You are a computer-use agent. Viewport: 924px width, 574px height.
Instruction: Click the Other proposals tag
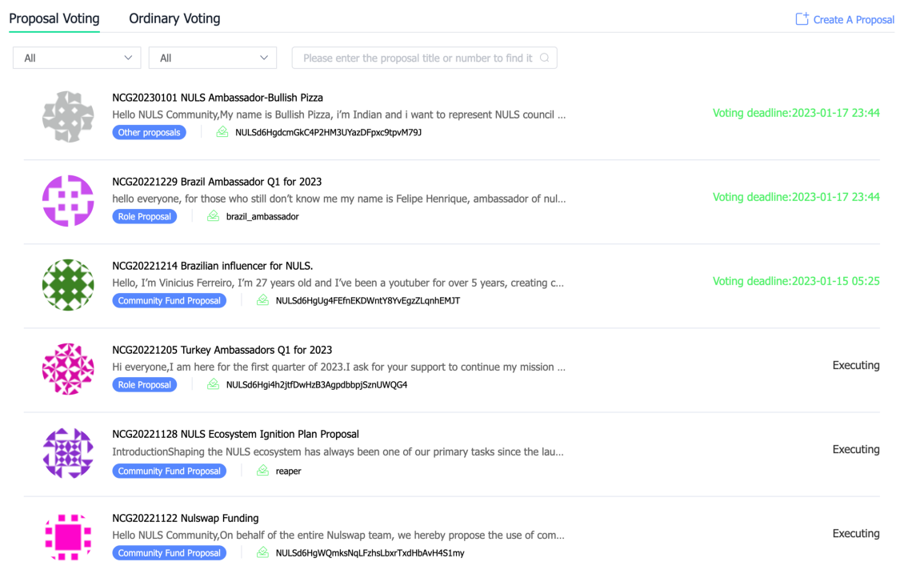pos(149,132)
